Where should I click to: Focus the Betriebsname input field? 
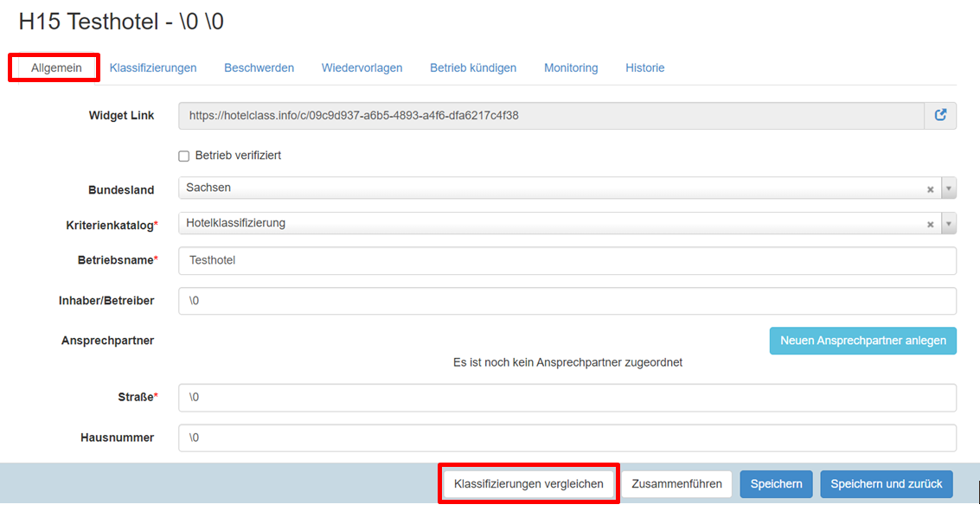point(567,260)
